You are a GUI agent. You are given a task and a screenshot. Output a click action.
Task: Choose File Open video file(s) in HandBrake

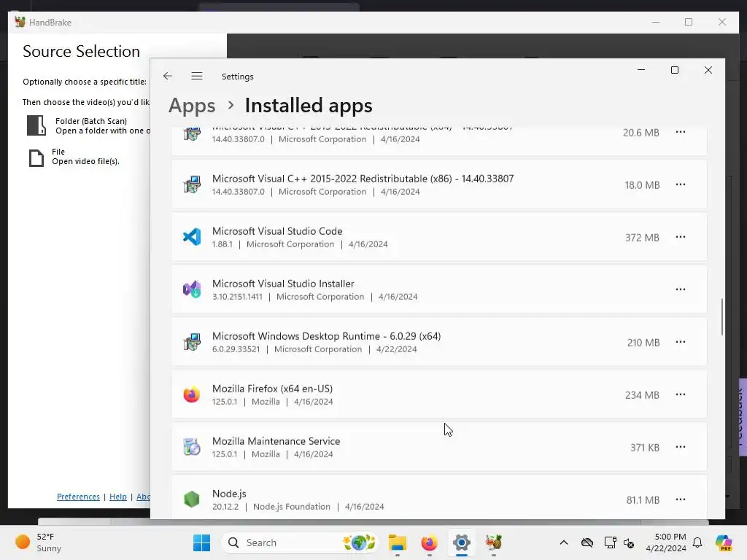coord(74,157)
